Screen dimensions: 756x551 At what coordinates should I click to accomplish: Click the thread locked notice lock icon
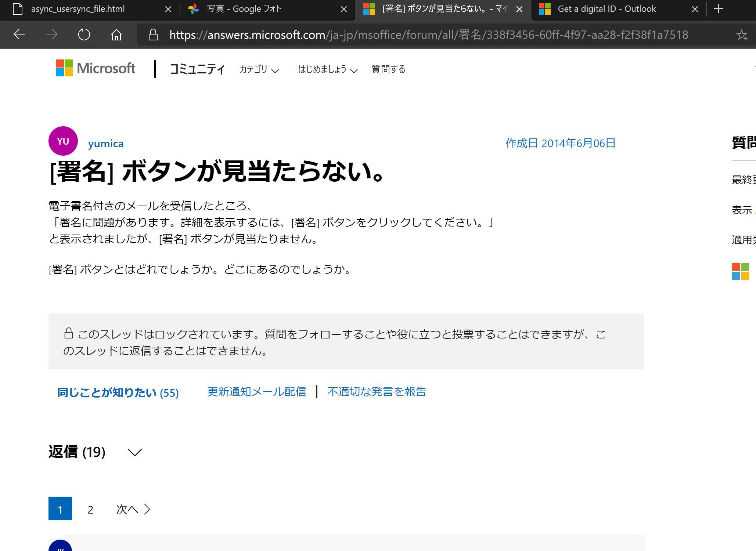tap(68, 333)
